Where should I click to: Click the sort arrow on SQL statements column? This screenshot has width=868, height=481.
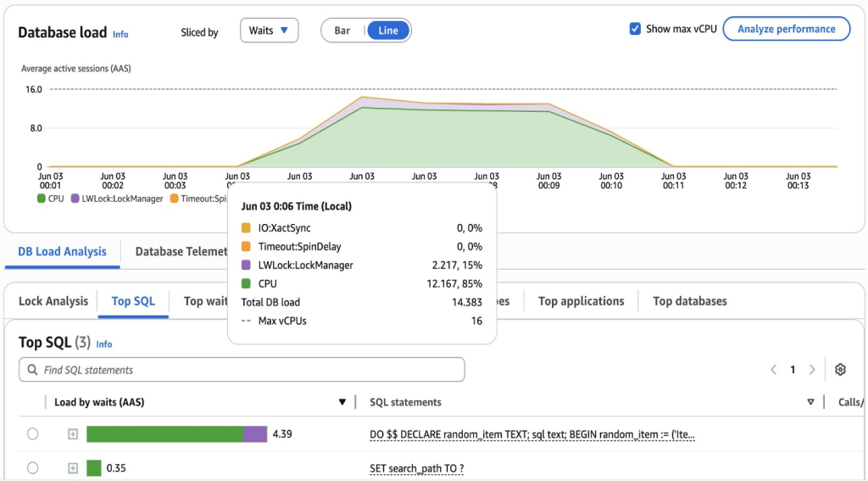[810, 402]
